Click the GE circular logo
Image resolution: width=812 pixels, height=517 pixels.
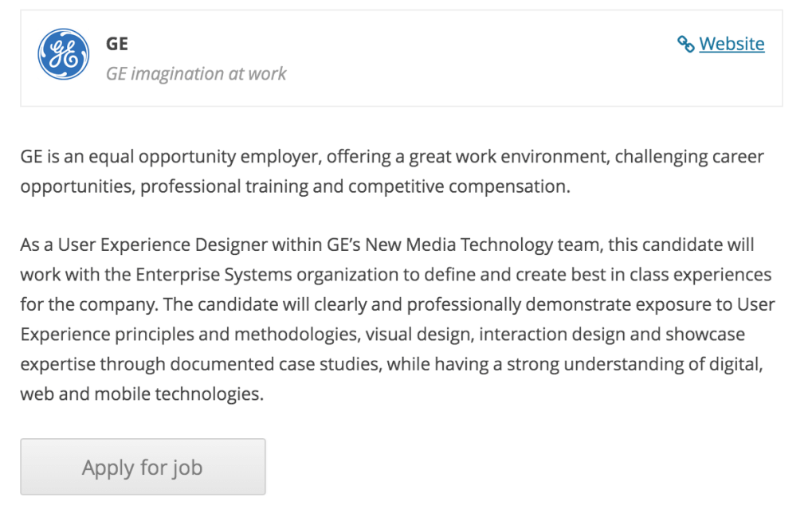pos(64,54)
